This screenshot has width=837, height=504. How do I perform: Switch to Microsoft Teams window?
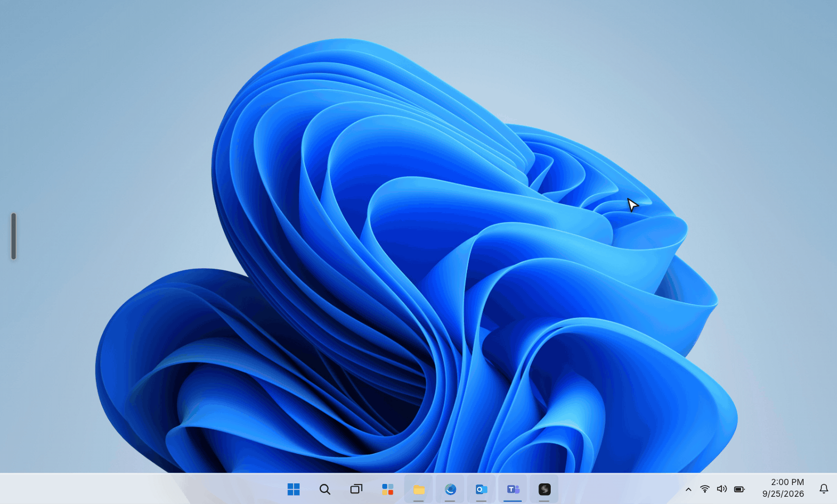(x=513, y=489)
